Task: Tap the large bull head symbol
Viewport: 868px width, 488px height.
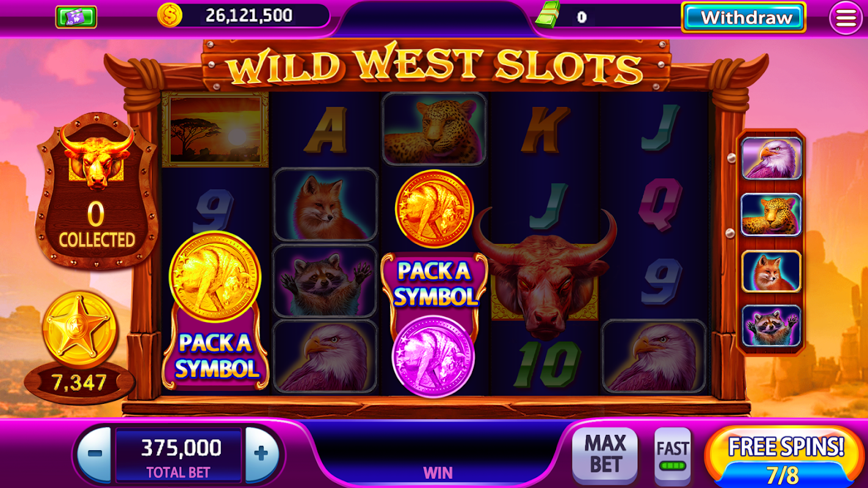Action: (x=544, y=271)
